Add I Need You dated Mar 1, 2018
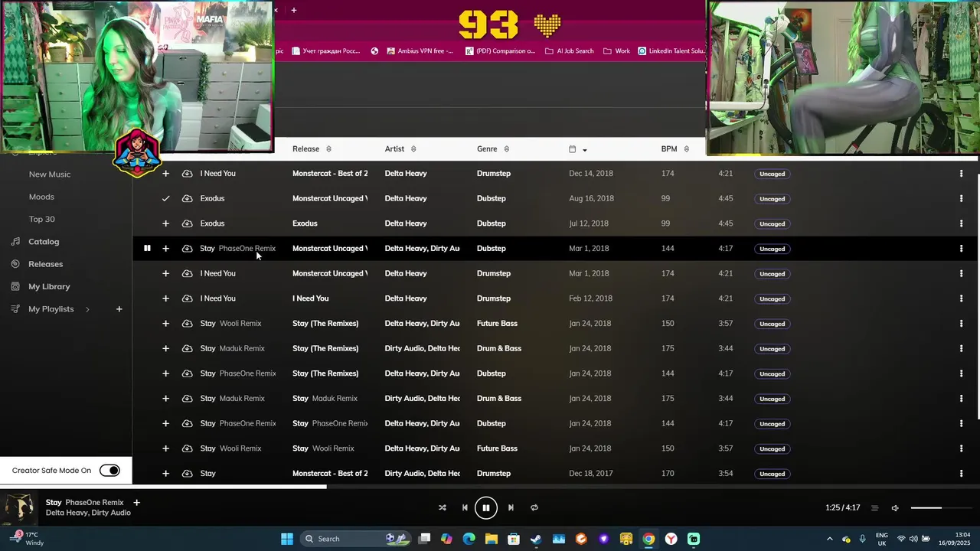This screenshot has width=980, height=551. (165, 273)
